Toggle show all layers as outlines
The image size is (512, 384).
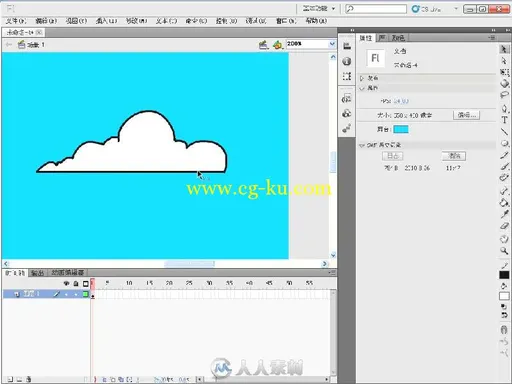86,284
